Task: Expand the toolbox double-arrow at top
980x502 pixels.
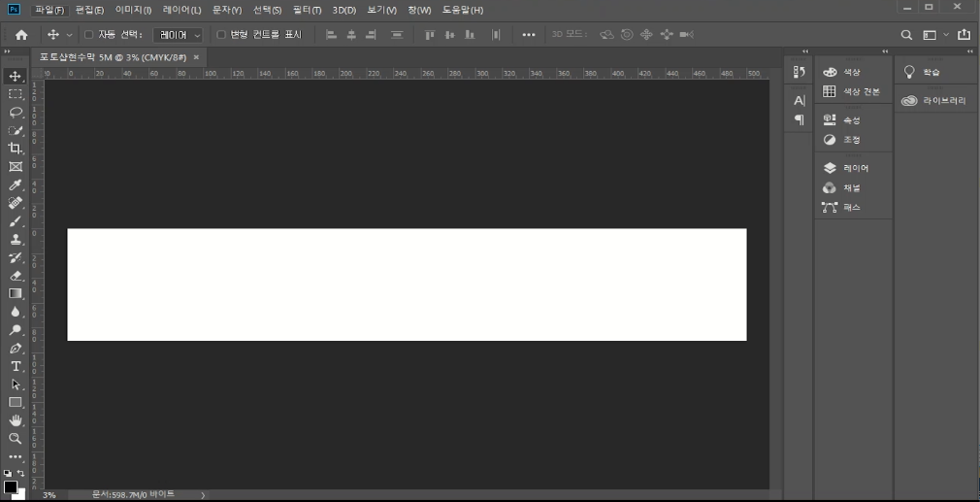Action: click(x=7, y=51)
